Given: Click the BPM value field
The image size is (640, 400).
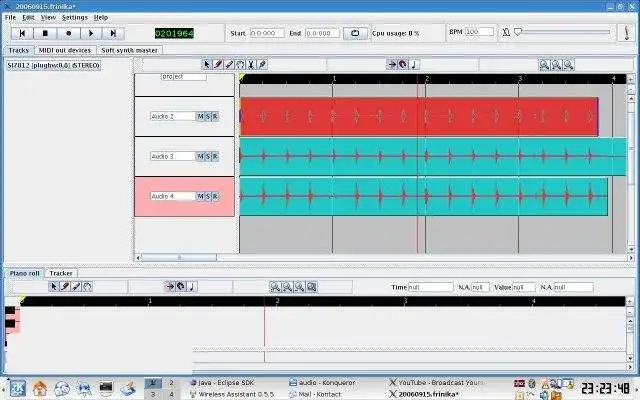Looking at the screenshot, I should click(x=479, y=31).
